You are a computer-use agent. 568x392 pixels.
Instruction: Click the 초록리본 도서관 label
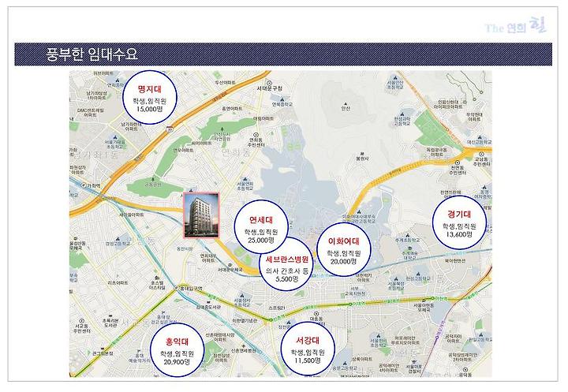(110, 323)
